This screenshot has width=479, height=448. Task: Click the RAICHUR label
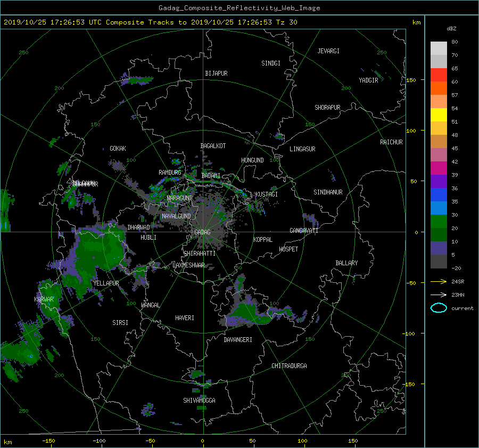pos(391,142)
